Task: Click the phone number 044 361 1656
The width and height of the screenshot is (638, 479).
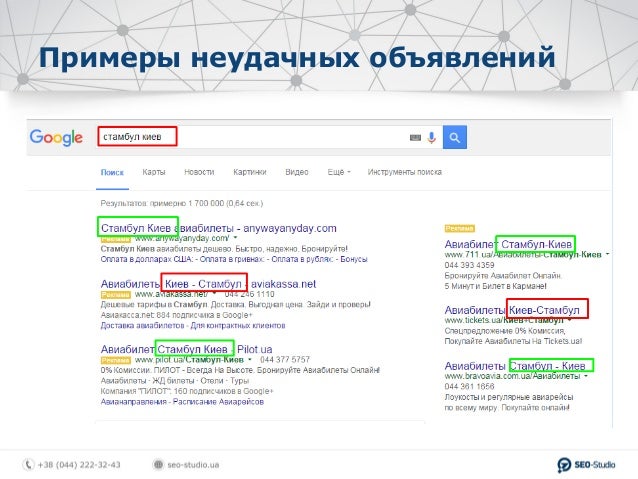Action: click(x=469, y=386)
